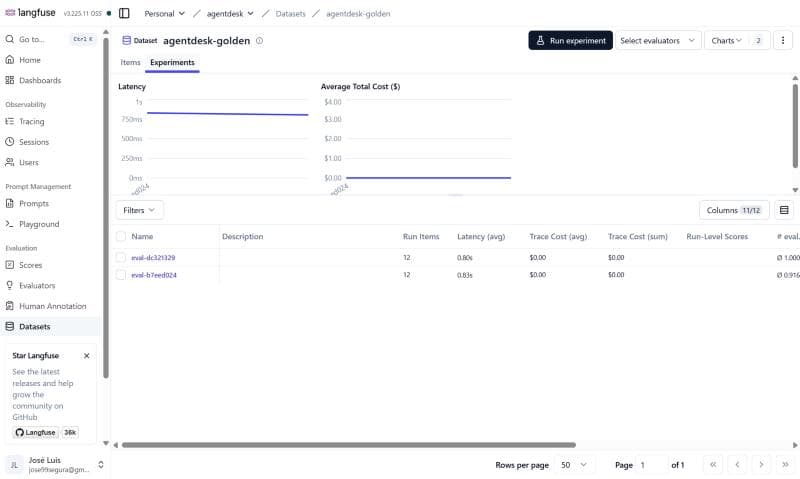Go to last page button
800x479 pixels.
(x=785, y=465)
